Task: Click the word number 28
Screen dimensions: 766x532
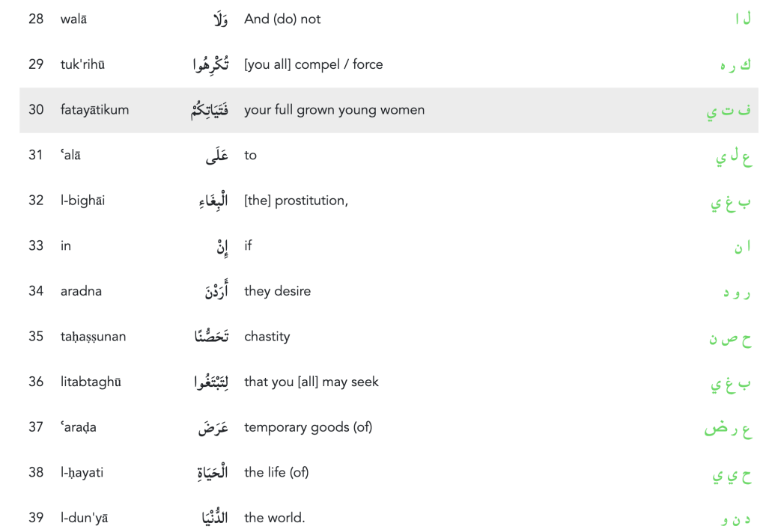Action: point(36,19)
